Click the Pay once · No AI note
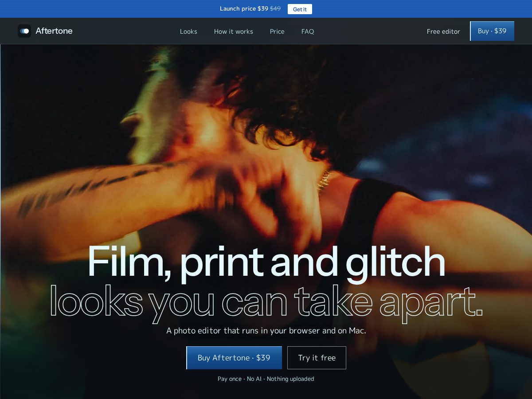The image size is (532, 399). [x=266, y=379]
